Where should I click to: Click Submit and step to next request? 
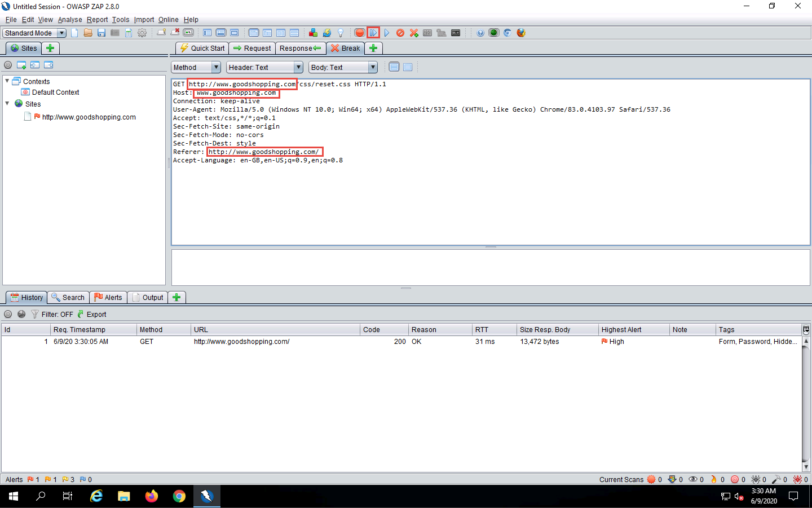(x=373, y=33)
